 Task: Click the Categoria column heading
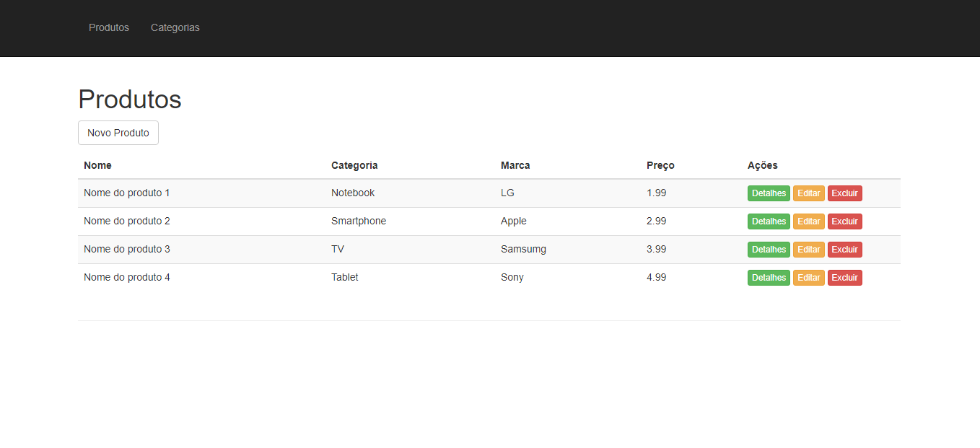pos(354,165)
